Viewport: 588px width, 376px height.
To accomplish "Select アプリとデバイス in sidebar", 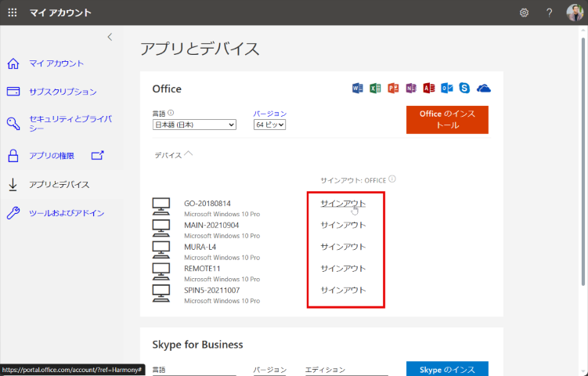I will 60,185.
